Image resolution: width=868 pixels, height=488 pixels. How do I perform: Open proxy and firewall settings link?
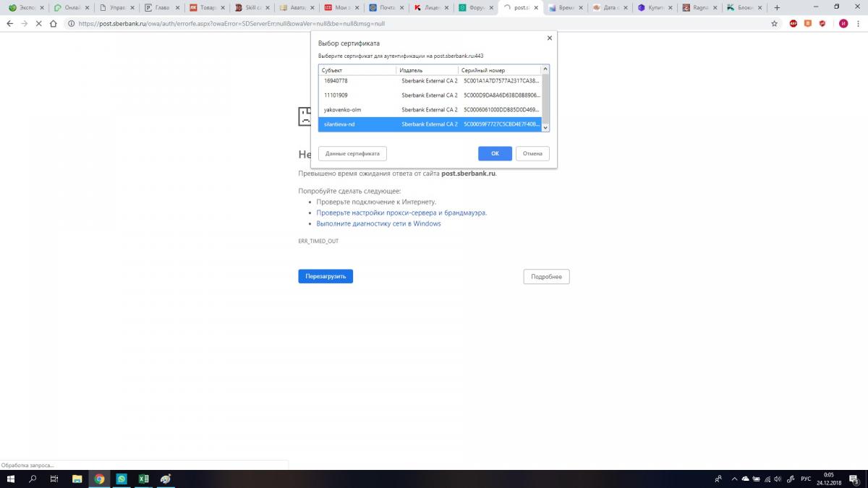401,213
